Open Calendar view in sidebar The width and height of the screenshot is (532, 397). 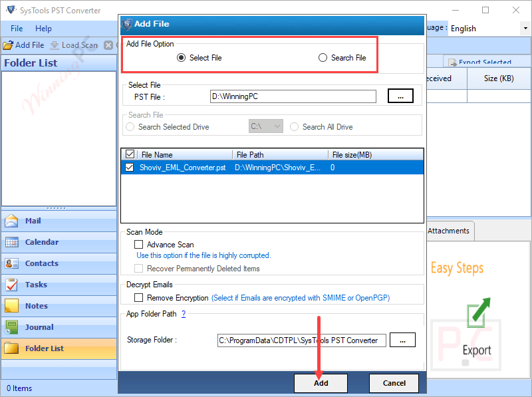coord(59,242)
